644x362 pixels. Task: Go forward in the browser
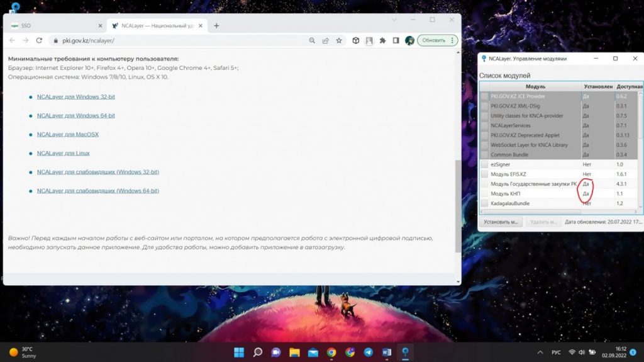point(25,40)
